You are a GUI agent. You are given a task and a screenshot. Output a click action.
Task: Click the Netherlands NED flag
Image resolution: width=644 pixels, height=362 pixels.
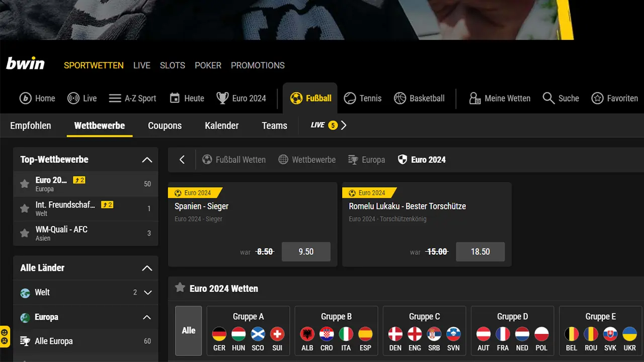tap(522, 334)
